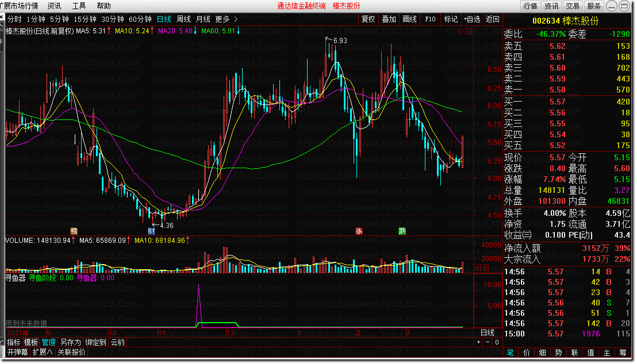Add stock with the +自选 button
Image resolution: width=637 pixels, height=364 pixels.
click(x=472, y=19)
